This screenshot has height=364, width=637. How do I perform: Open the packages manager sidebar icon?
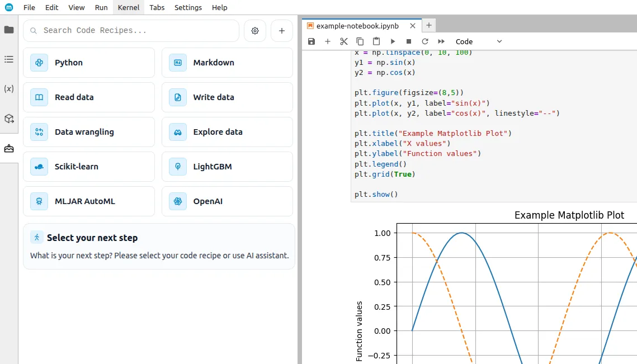pos(9,119)
